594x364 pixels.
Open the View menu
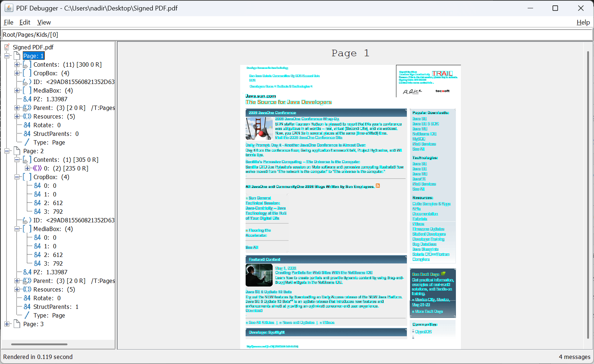[44, 22]
